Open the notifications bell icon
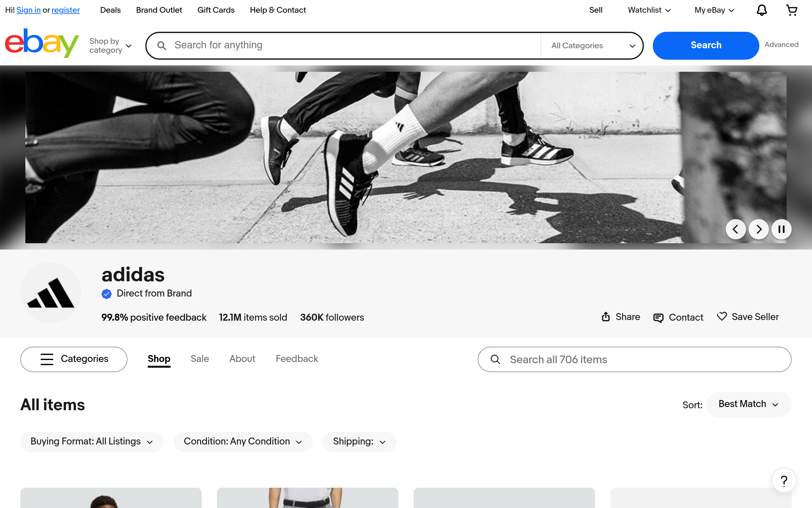This screenshot has height=508, width=812. pos(762,10)
